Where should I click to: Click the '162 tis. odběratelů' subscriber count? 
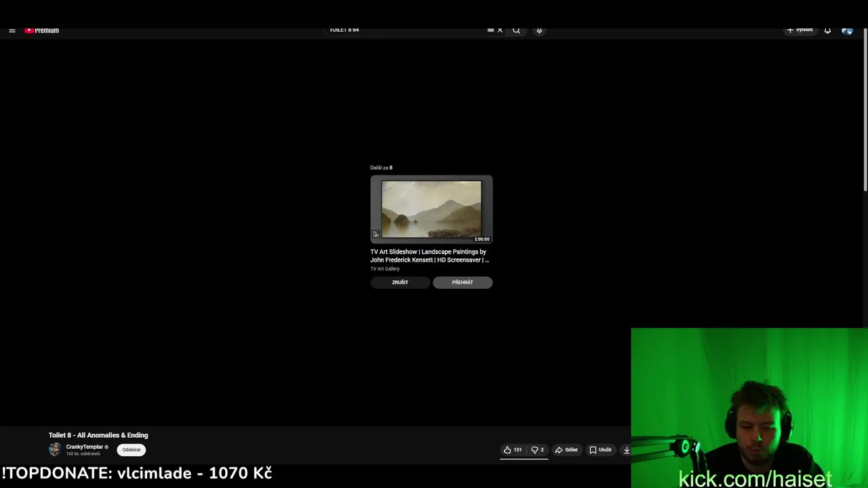coord(83,453)
